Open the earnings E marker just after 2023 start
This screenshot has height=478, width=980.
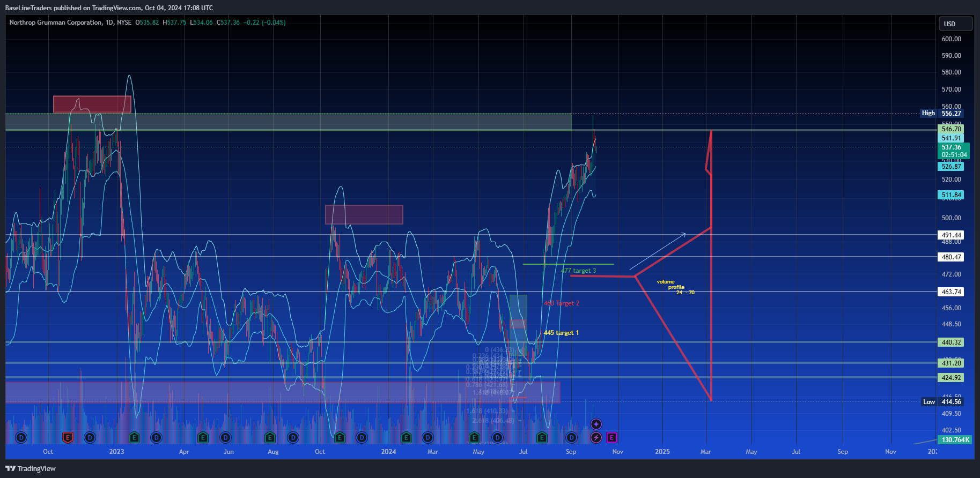(x=134, y=438)
